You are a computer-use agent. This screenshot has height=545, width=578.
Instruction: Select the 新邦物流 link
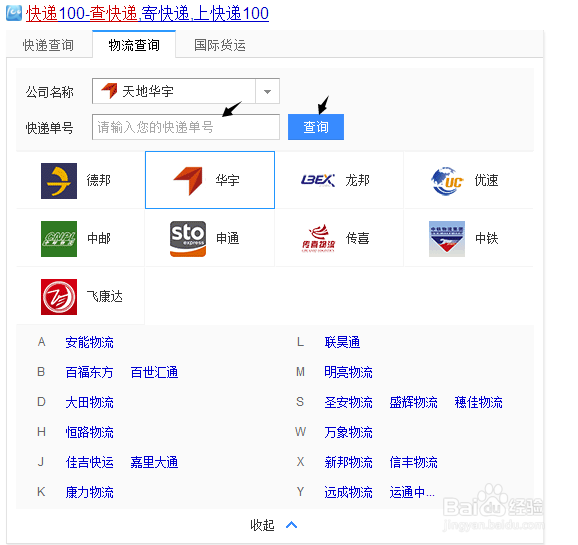point(348,462)
